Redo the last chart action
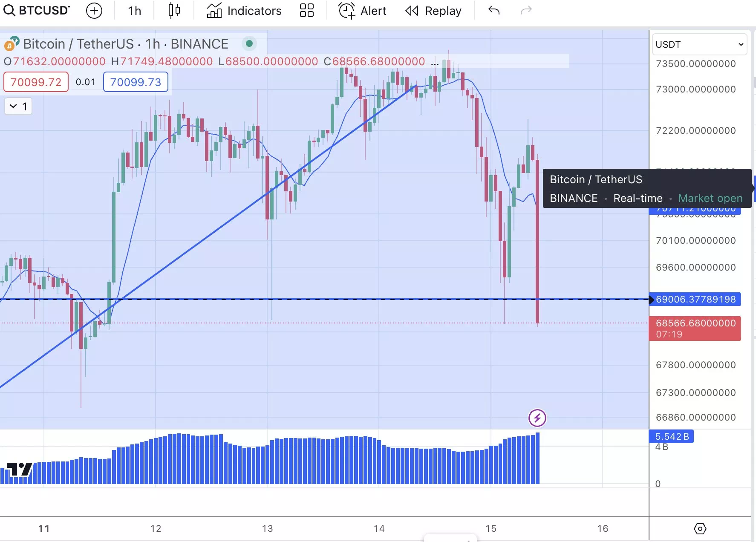This screenshot has width=756, height=542. pyautogui.click(x=526, y=10)
